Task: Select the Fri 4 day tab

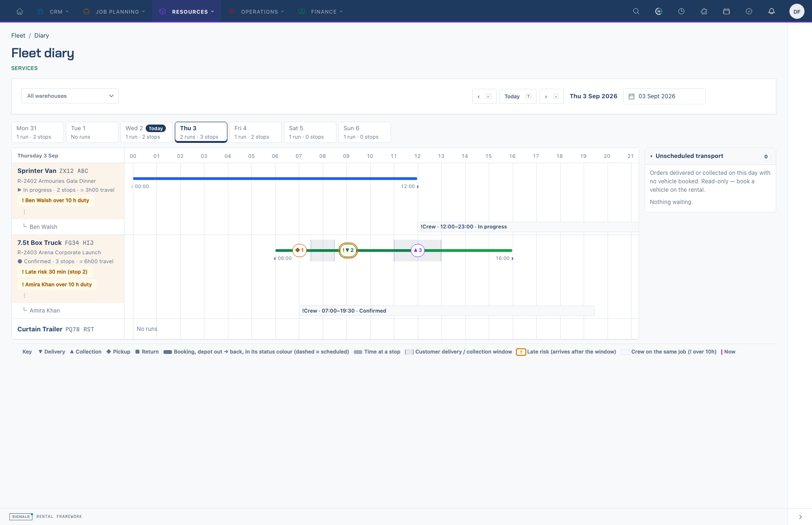Action: pos(256,132)
